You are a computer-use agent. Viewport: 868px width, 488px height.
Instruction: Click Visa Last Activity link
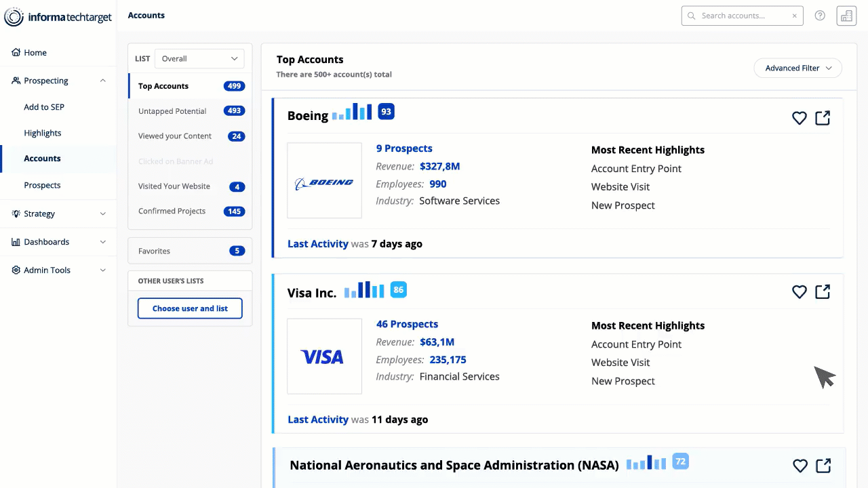coord(318,420)
